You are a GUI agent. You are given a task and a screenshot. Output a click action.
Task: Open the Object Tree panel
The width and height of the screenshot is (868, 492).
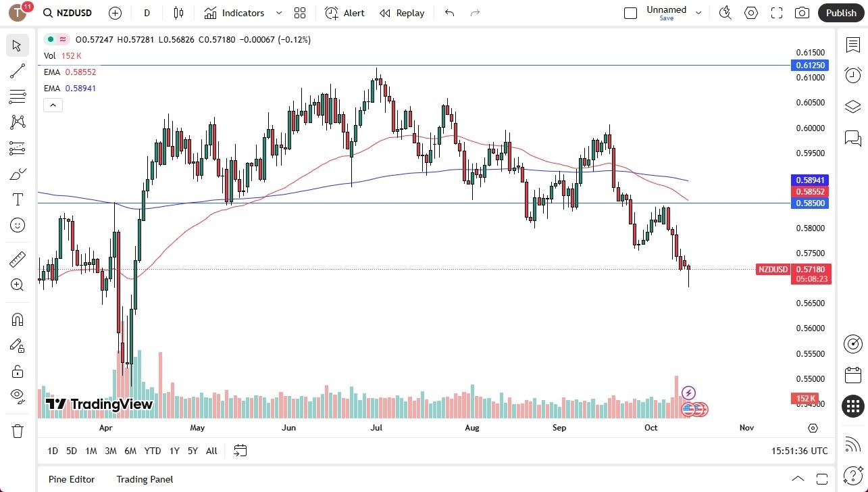[852, 106]
